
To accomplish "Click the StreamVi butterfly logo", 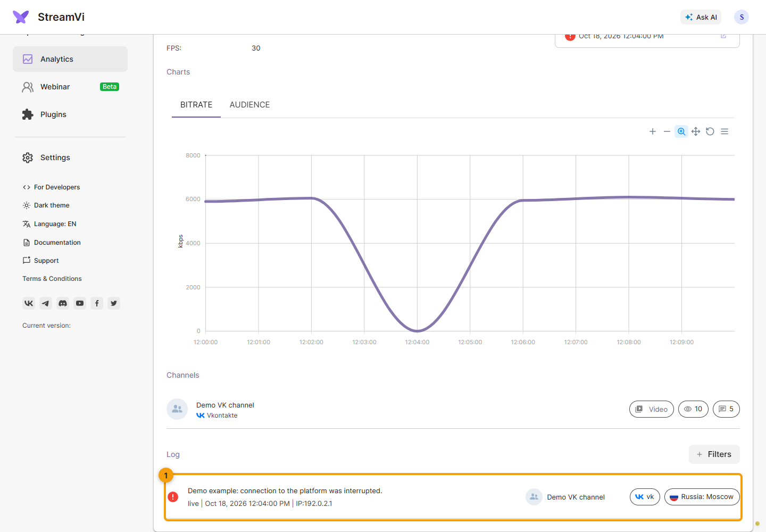I will coord(21,17).
